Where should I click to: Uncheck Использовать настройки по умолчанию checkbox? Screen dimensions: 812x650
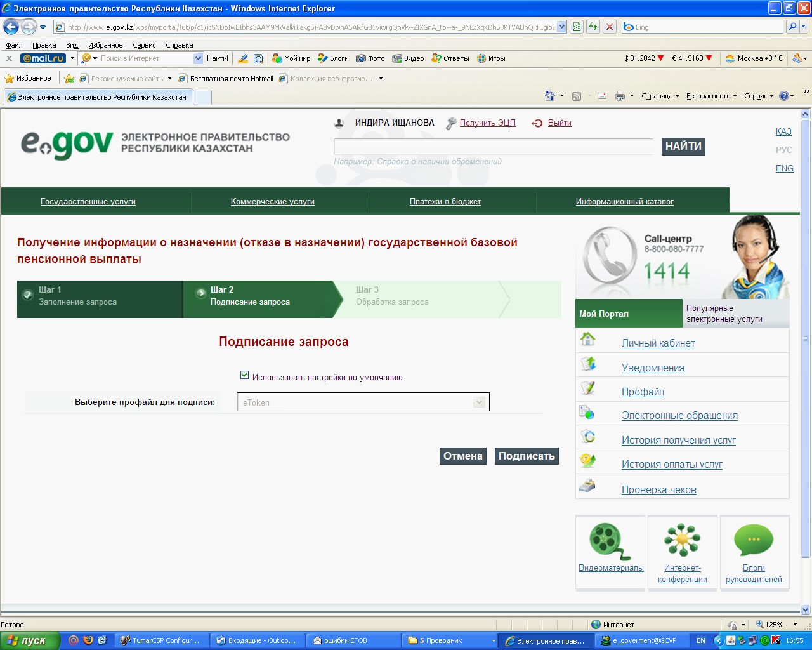[x=244, y=376]
